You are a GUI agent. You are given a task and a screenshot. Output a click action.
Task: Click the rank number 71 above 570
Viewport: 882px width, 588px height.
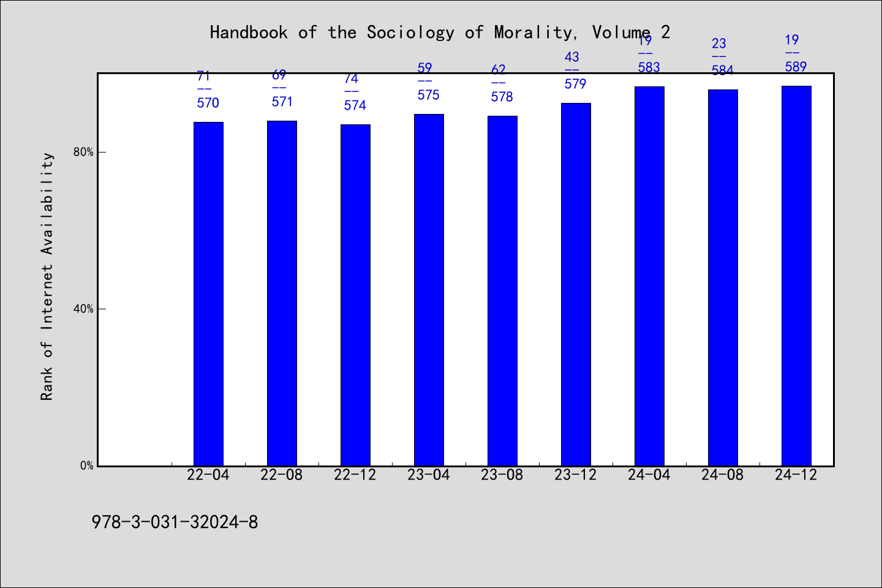pyautogui.click(x=204, y=76)
